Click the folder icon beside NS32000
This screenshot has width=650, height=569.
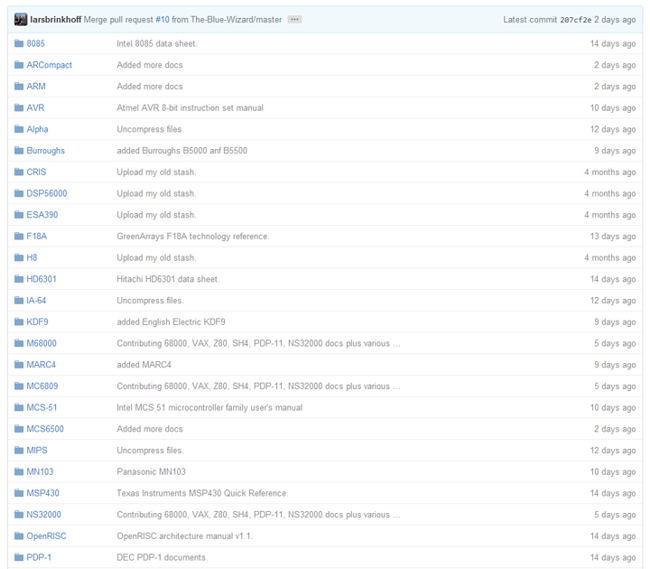19,514
